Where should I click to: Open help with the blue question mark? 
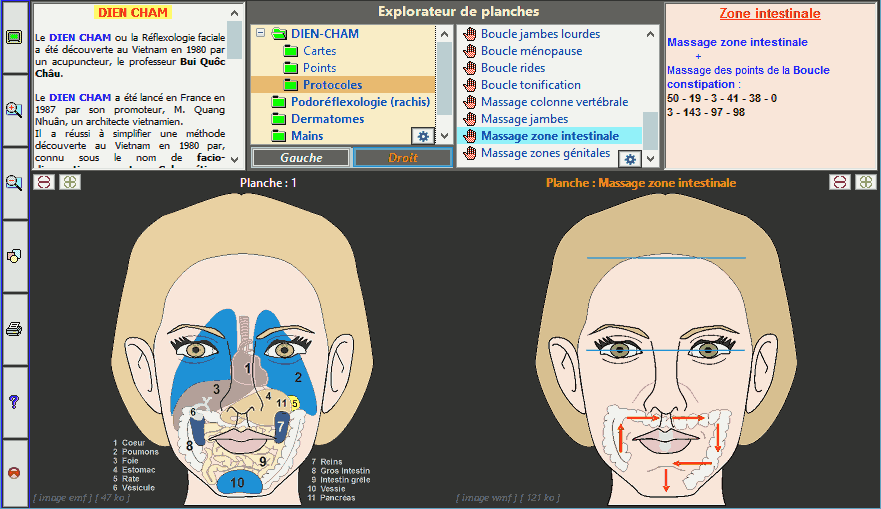click(14, 401)
